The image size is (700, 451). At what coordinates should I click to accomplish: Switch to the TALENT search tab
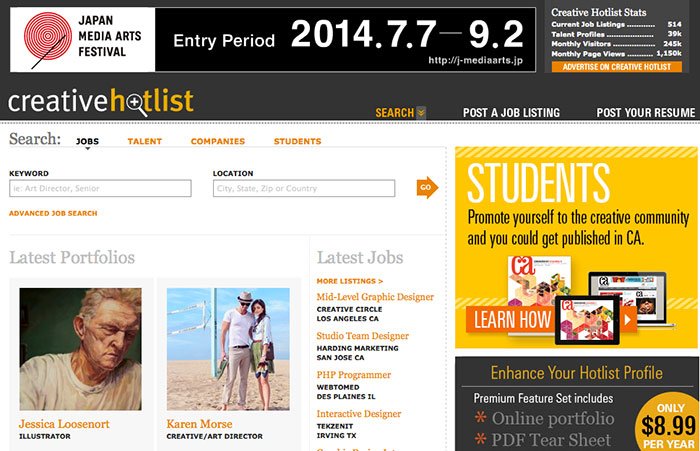pyautogui.click(x=145, y=142)
